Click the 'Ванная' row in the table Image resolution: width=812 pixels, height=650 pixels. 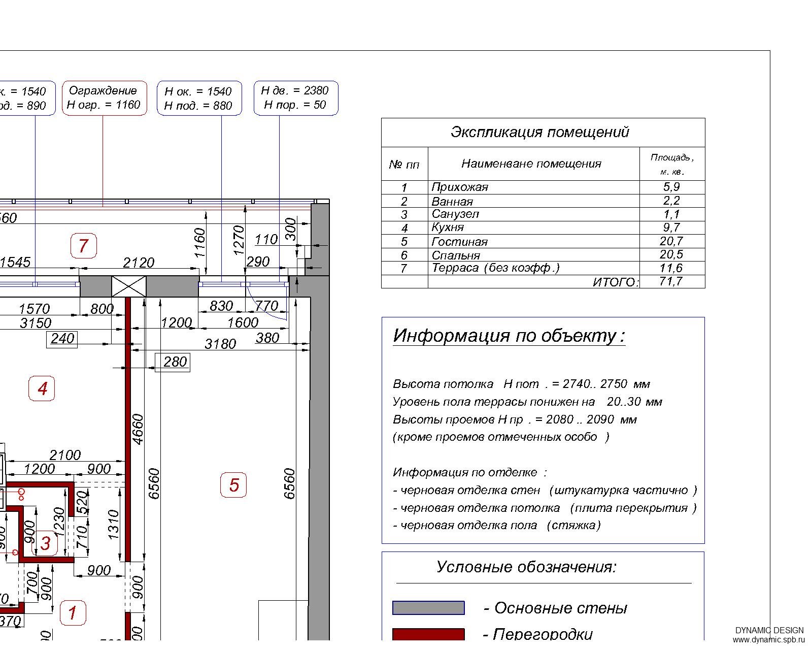(543, 201)
